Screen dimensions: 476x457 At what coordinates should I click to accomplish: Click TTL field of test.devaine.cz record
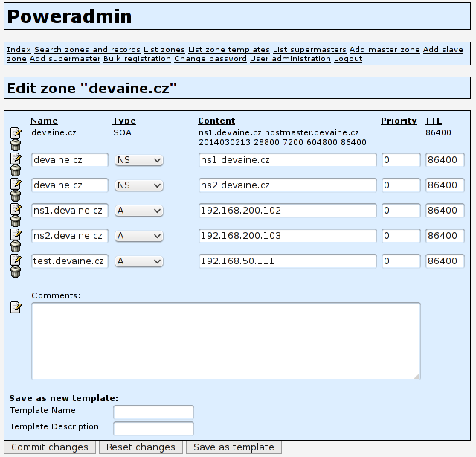tap(445, 261)
